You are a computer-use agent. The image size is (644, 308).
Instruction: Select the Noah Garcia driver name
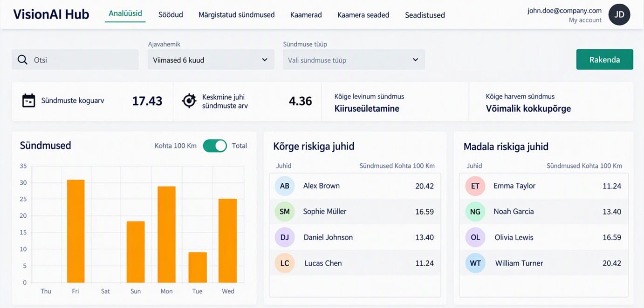[x=514, y=212]
